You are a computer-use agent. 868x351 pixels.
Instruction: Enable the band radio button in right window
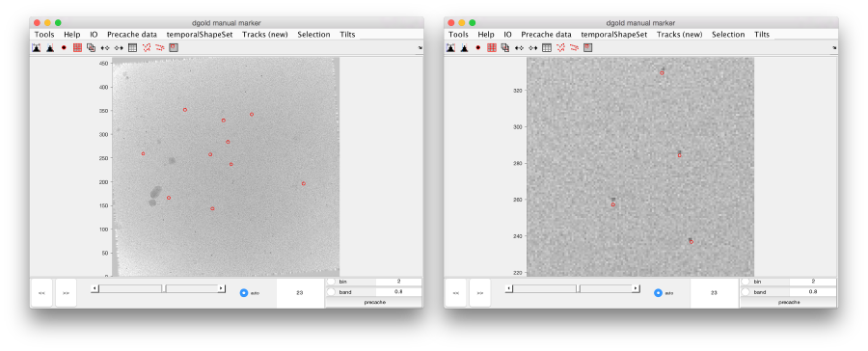(x=746, y=292)
